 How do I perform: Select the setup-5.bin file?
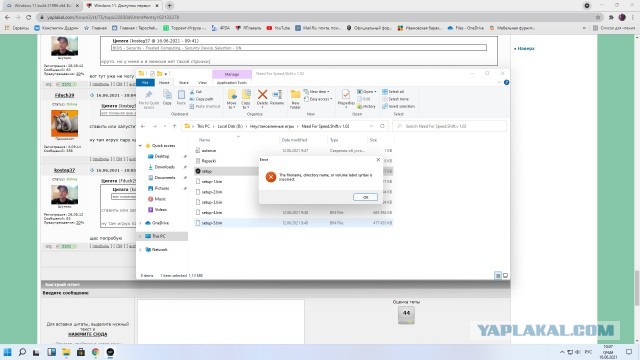293,223
